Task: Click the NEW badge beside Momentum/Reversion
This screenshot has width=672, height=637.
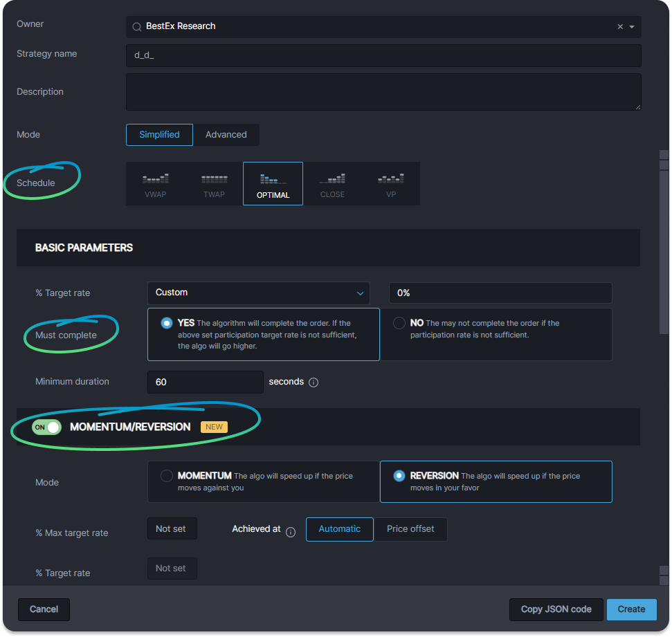Action: pos(214,427)
